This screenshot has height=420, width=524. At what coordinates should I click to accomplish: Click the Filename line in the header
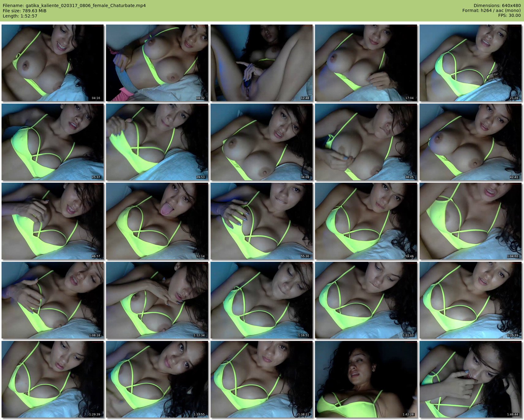[74, 6]
